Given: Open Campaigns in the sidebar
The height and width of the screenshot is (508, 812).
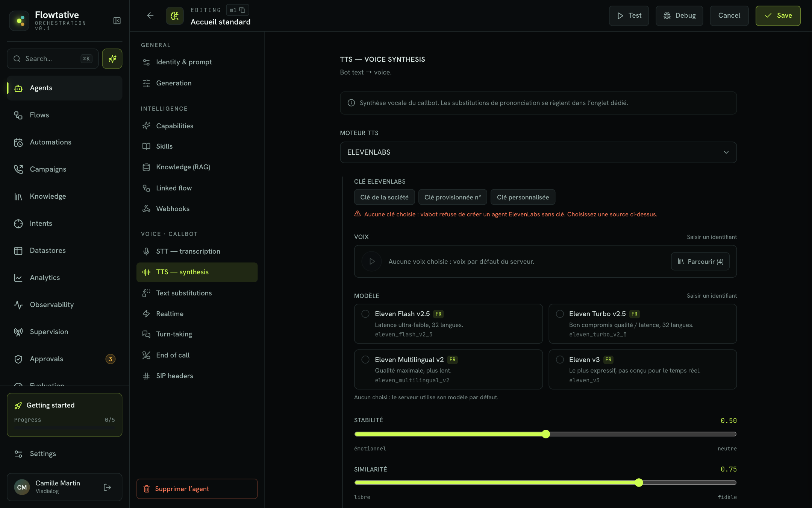Looking at the screenshot, I should tap(64, 169).
